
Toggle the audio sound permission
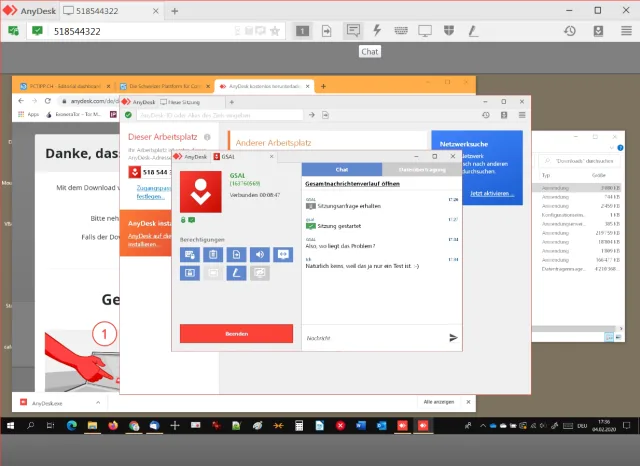point(260,255)
